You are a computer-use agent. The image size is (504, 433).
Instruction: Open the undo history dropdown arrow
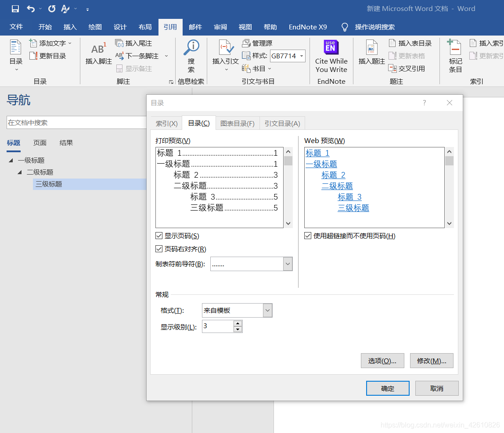click(40, 9)
